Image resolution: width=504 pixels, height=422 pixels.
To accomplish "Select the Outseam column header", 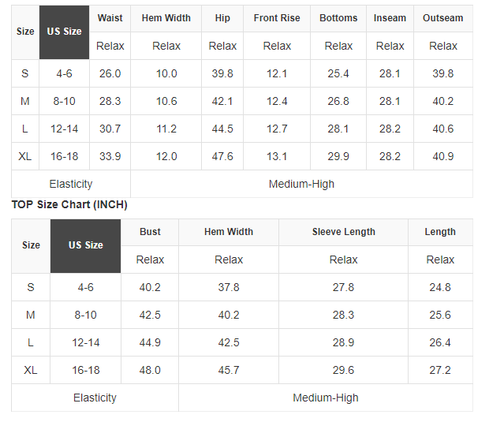I will [442, 18].
